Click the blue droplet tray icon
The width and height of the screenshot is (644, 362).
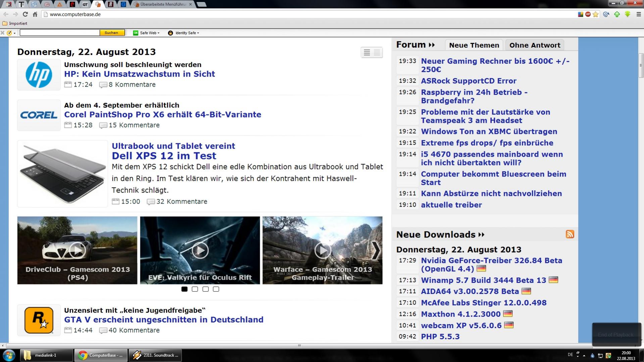[593, 355]
